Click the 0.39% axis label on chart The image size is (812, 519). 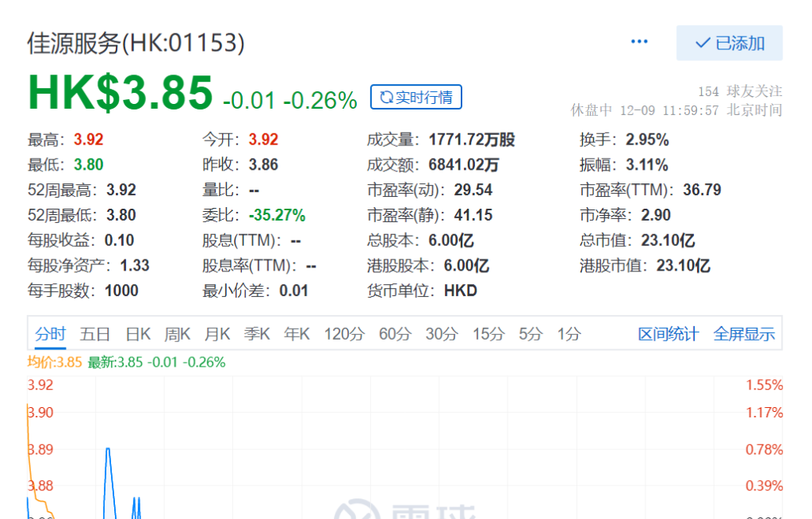click(x=764, y=486)
